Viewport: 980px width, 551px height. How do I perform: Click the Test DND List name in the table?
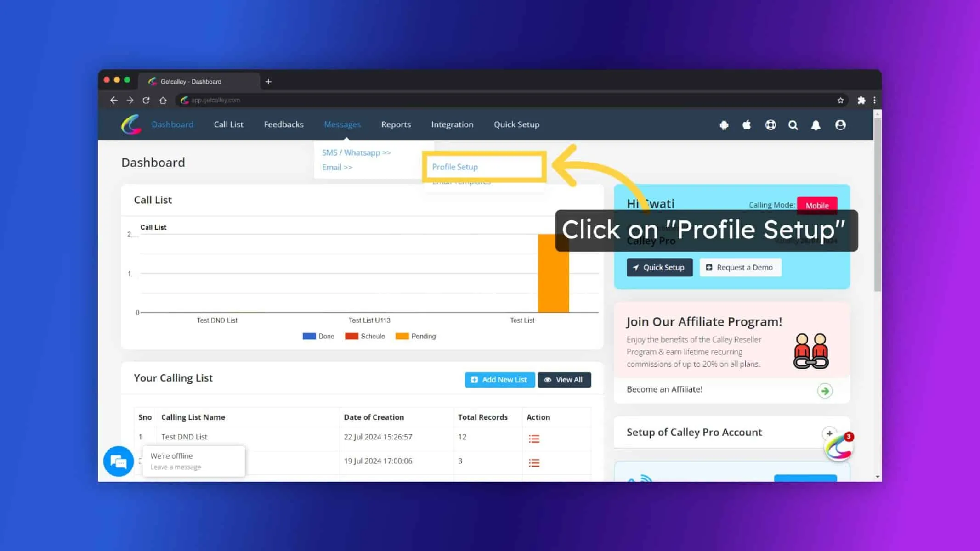(x=184, y=437)
